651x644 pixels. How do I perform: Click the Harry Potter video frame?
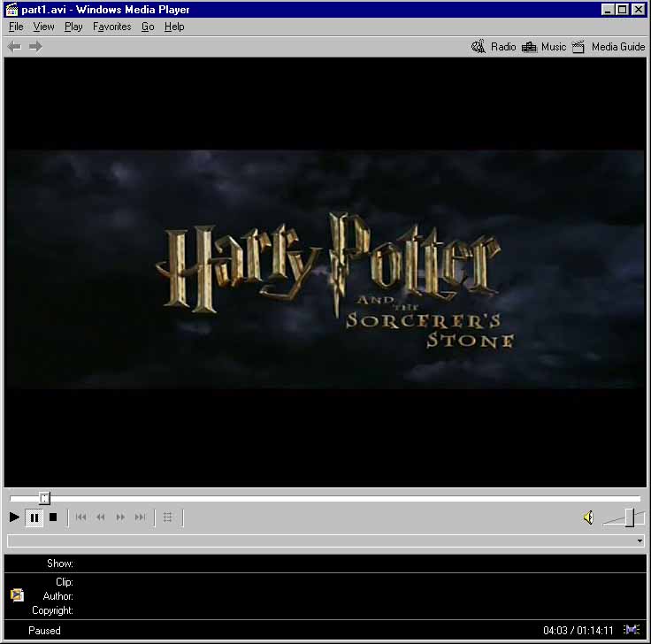click(325, 272)
